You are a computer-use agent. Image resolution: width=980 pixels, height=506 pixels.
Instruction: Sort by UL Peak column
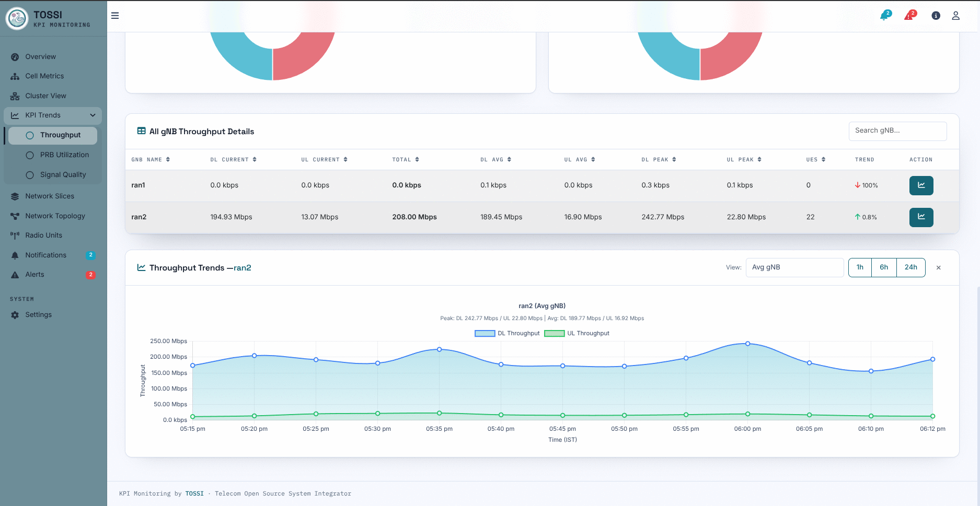pos(744,160)
